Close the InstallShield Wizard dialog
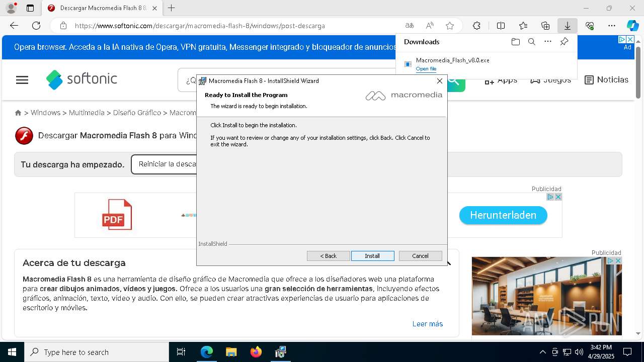This screenshot has width=644, height=362. point(440,80)
